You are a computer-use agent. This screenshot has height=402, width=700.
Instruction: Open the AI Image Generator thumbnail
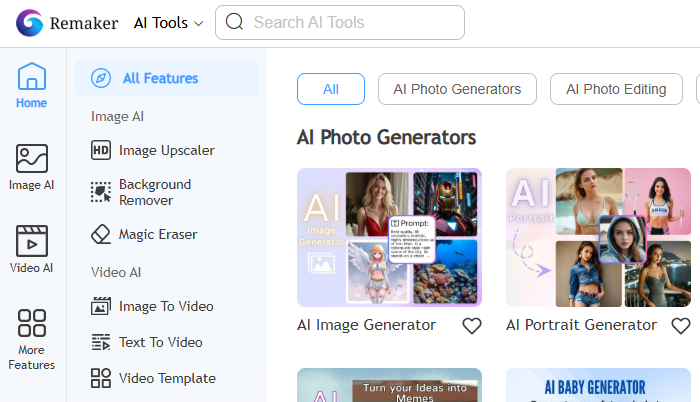(389, 237)
